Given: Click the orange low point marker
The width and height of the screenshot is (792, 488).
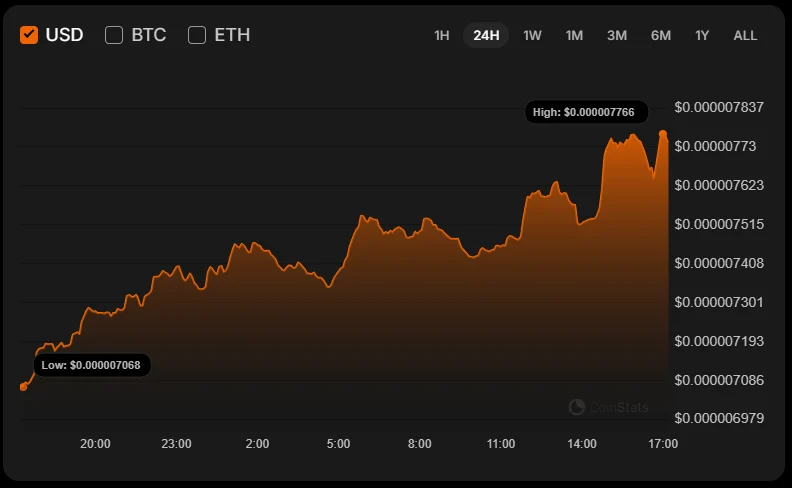Looking at the screenshot, I should coord(23,386).
